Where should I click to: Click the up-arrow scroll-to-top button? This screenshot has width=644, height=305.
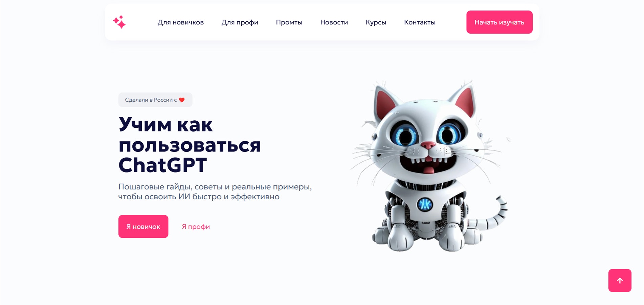[620, 280]
